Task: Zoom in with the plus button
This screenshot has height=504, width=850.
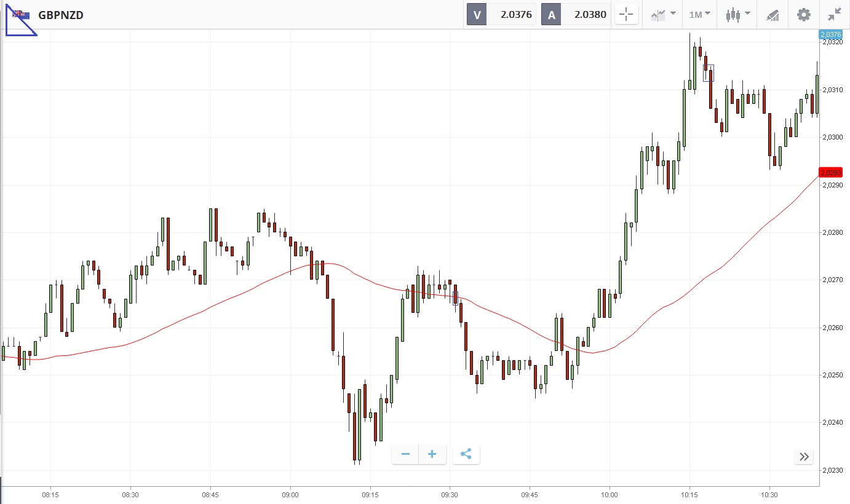Action: click(432, 454)
